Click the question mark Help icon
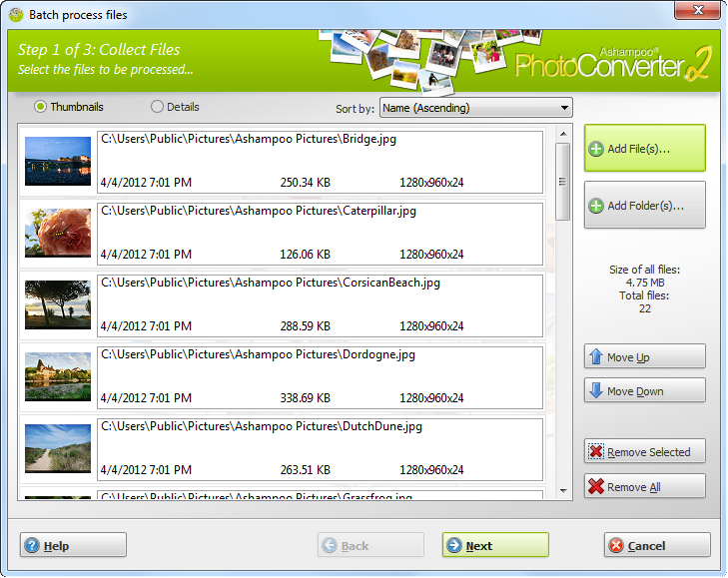Image resolution: width=728 pixels, height=578 pixels. pyautogui.click(x=32, y=546)
